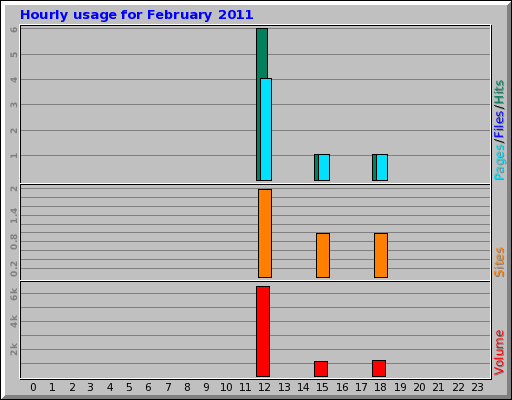
Task: Click hour label 22 on the x-axis
Action: (458, 387)
